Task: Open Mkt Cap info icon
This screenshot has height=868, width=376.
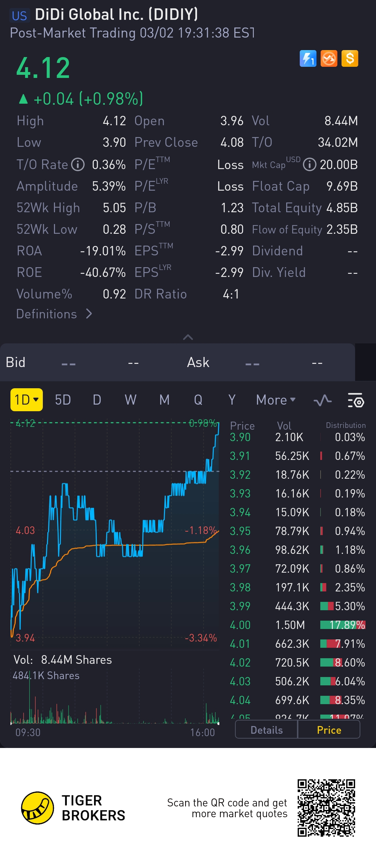Action: [309, 165]
